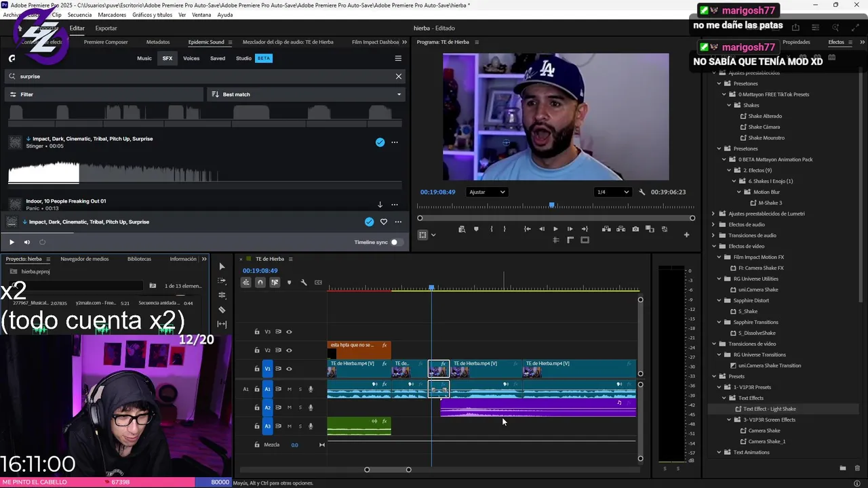Create a new bin in Effects panel
This screenshot has width=868, height=488.
click(x=843, y=468)
